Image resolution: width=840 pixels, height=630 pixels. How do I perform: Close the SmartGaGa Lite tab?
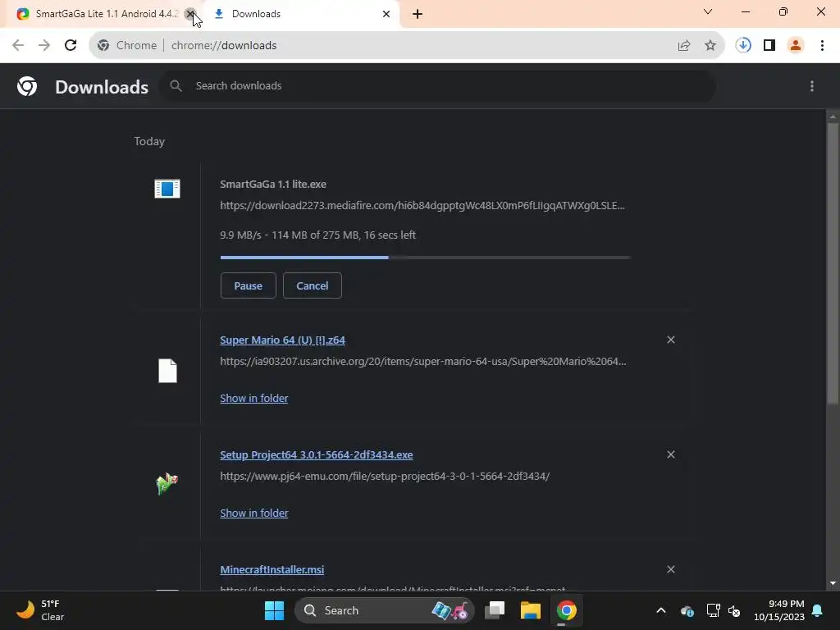pyautogui.click(x=189, y=14)
